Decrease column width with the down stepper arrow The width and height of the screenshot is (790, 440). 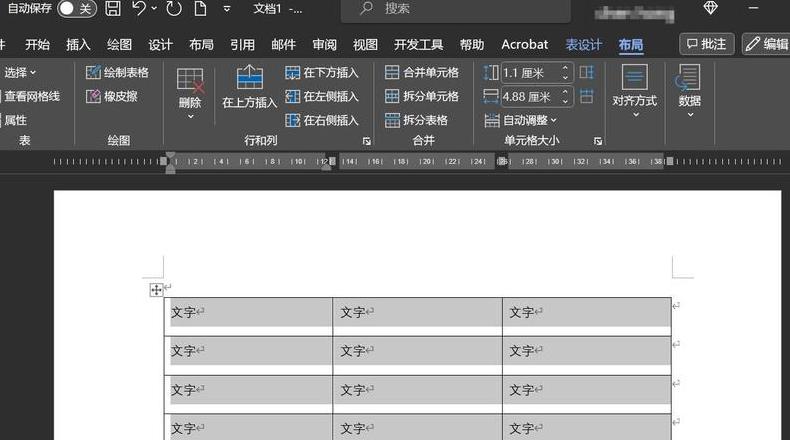(565, 101)
